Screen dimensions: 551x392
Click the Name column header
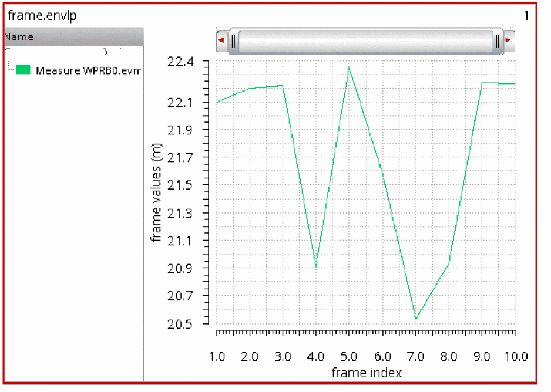click(x=74, y=36)
